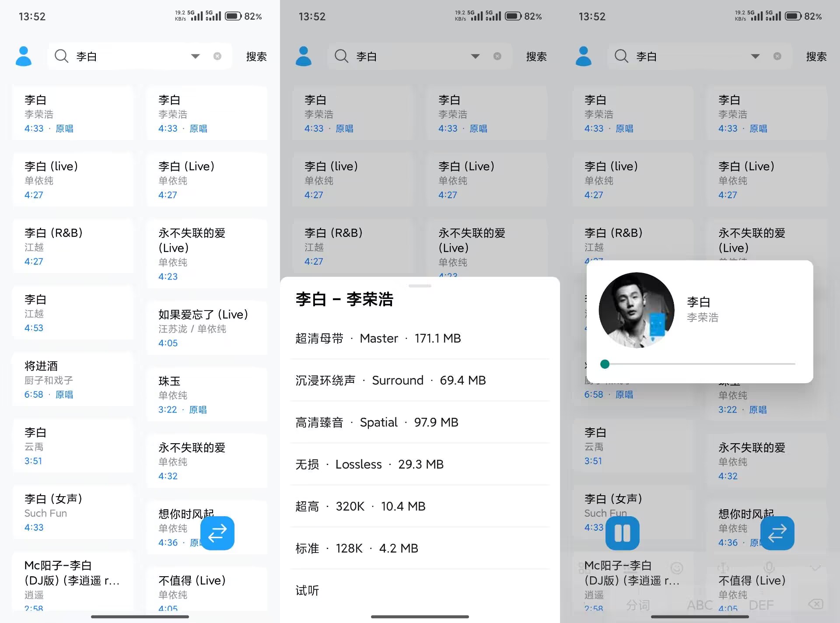Open the search dropdown arrow
Image resolution: width=840 pixels, height=623 pixels.
point(195,56)
